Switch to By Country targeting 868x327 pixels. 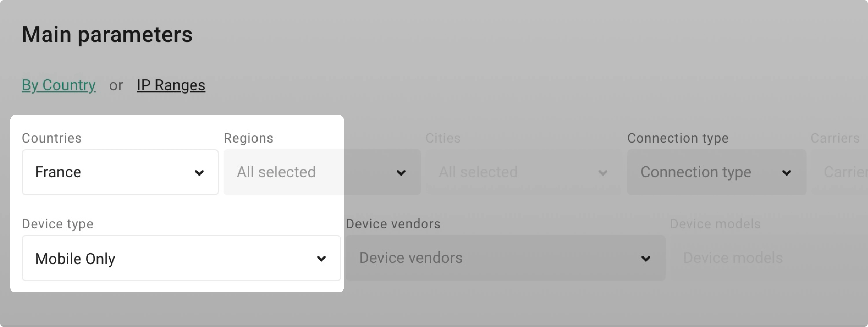[59, 85]
